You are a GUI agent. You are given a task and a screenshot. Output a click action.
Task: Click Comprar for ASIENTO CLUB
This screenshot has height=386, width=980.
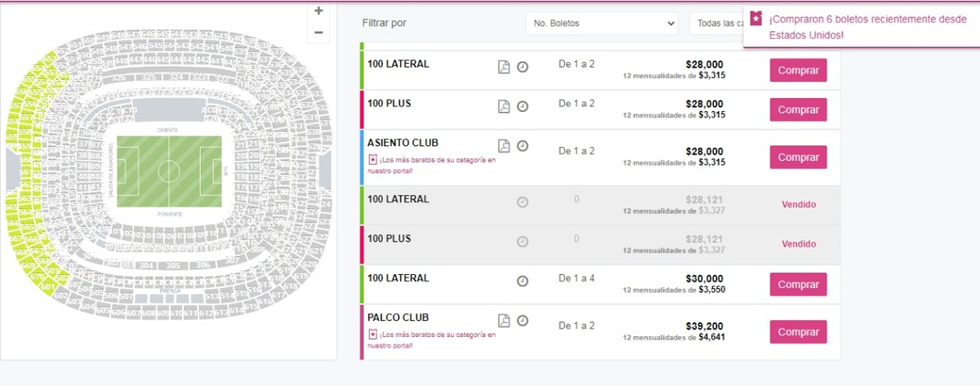798,158
